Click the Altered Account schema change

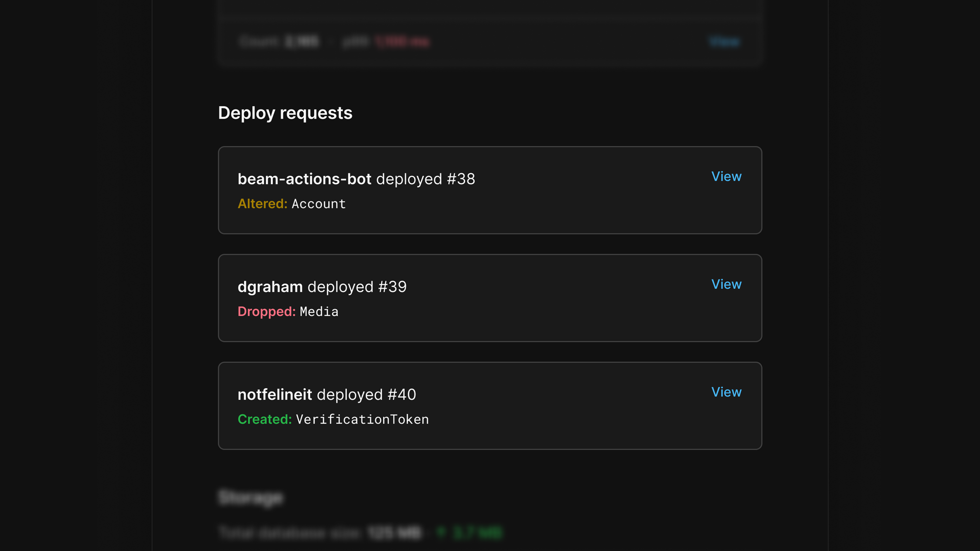coord(291,203)
